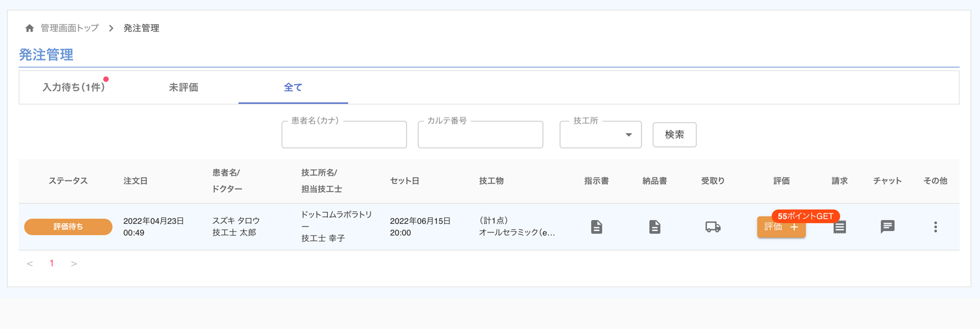Screen dimensions: 980x329
Task: Click the home icon in breadcrumb
Action: (29, 29)
